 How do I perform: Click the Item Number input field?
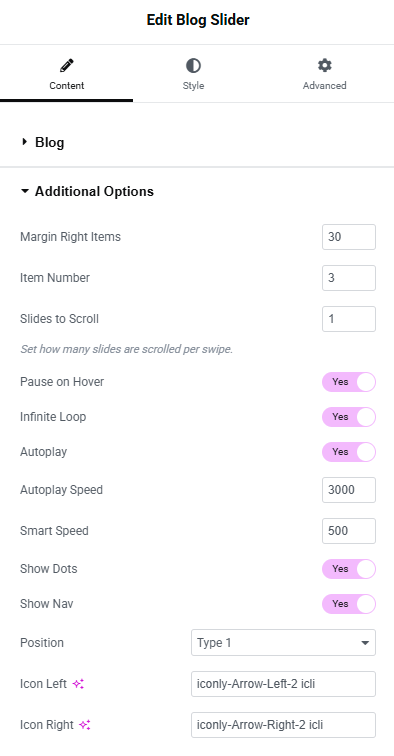coord(349,278)
